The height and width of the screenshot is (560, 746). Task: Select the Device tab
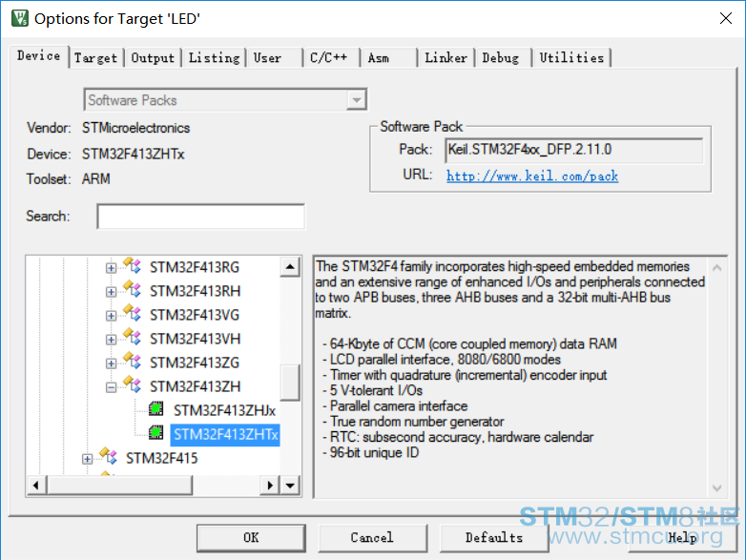click(38, 56)
